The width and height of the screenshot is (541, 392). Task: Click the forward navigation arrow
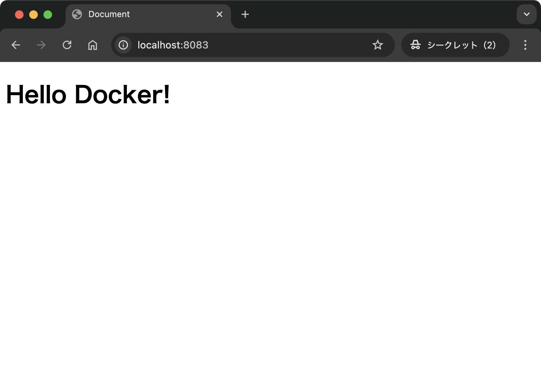tap(41, 45)
